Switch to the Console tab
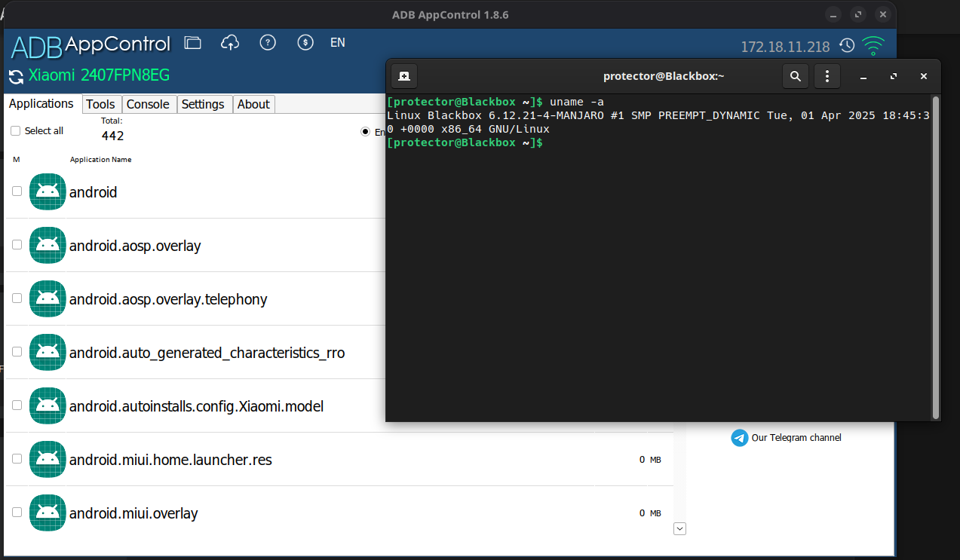960x560 pixels. coord(148,104)
